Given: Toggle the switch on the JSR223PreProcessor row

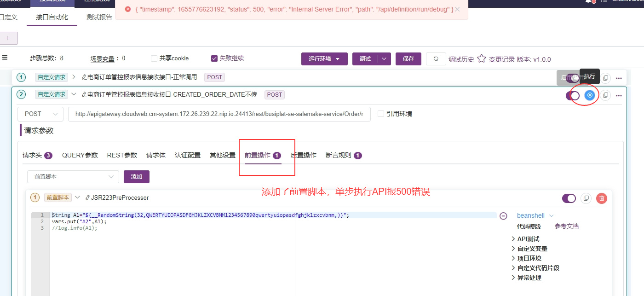Looking at the screenshot, I should tap(569, 198).
